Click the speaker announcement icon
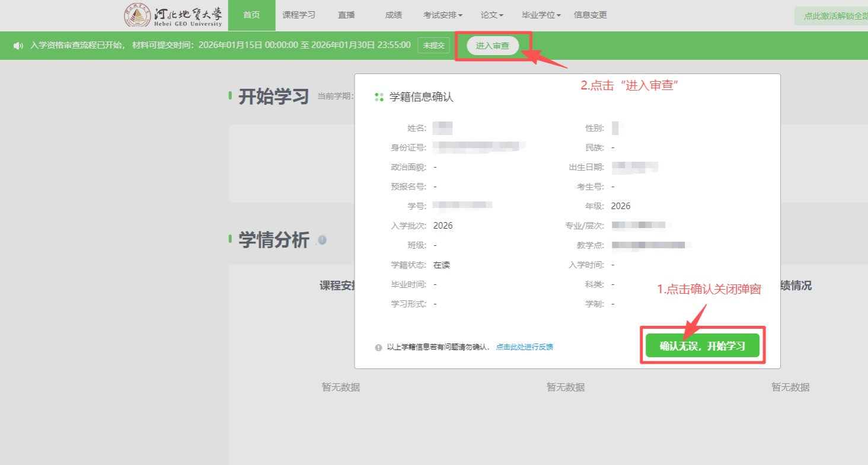868x465 pixels. coord(18,46)
